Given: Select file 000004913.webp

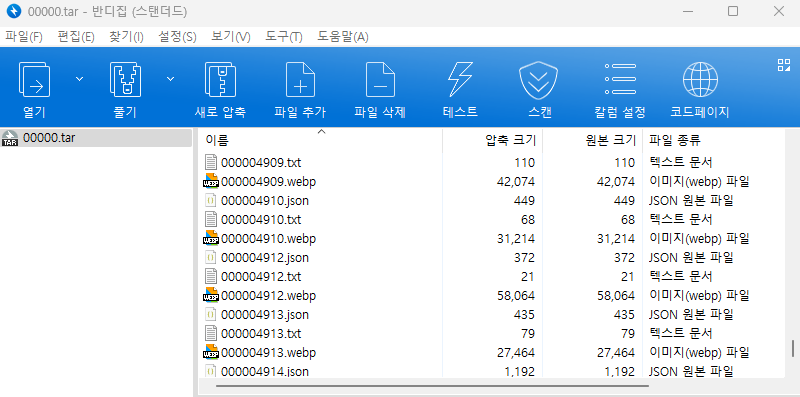Looking at the screenshot, I should 268,353.
